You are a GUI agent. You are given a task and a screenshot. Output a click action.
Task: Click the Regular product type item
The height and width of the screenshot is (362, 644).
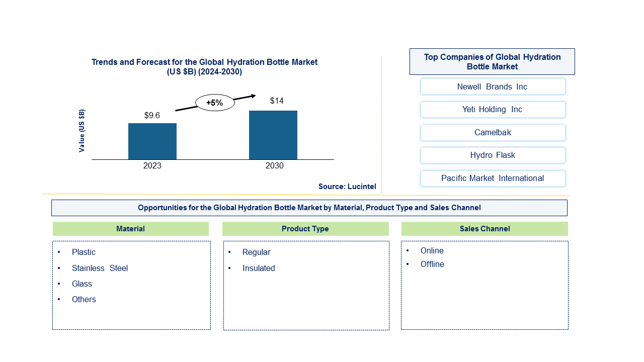click(256, 252)
